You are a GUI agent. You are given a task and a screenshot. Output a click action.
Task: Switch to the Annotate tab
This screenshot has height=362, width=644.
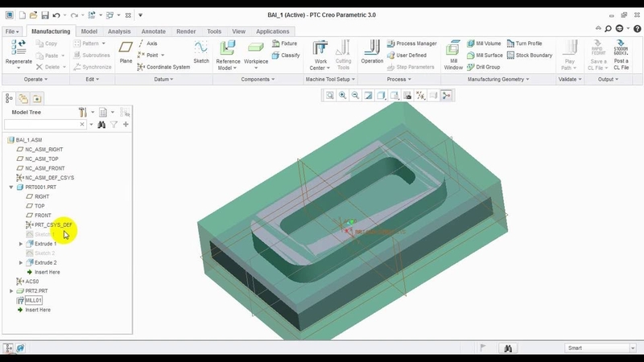click(x=153, y=31)
